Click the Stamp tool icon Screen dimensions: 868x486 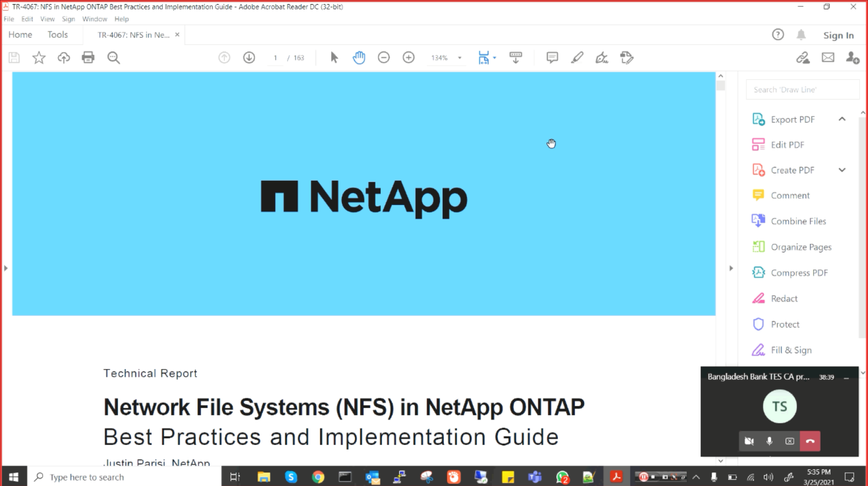(x=627, y=57)
